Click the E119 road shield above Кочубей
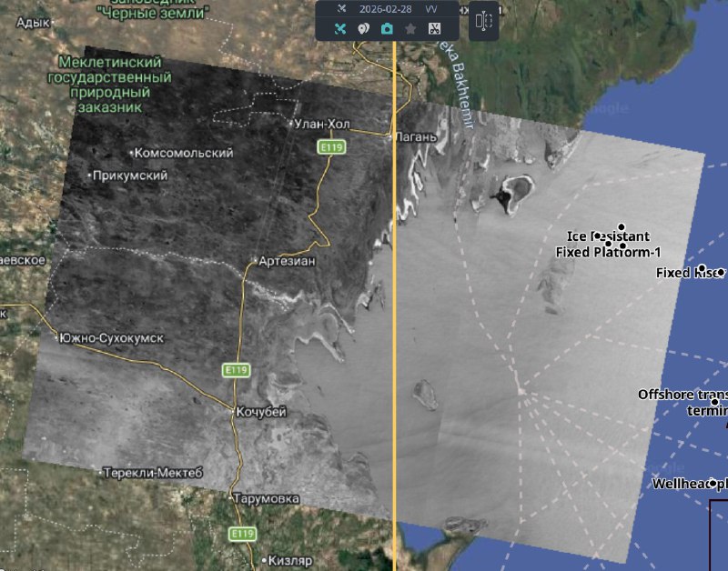 point(237,370)
